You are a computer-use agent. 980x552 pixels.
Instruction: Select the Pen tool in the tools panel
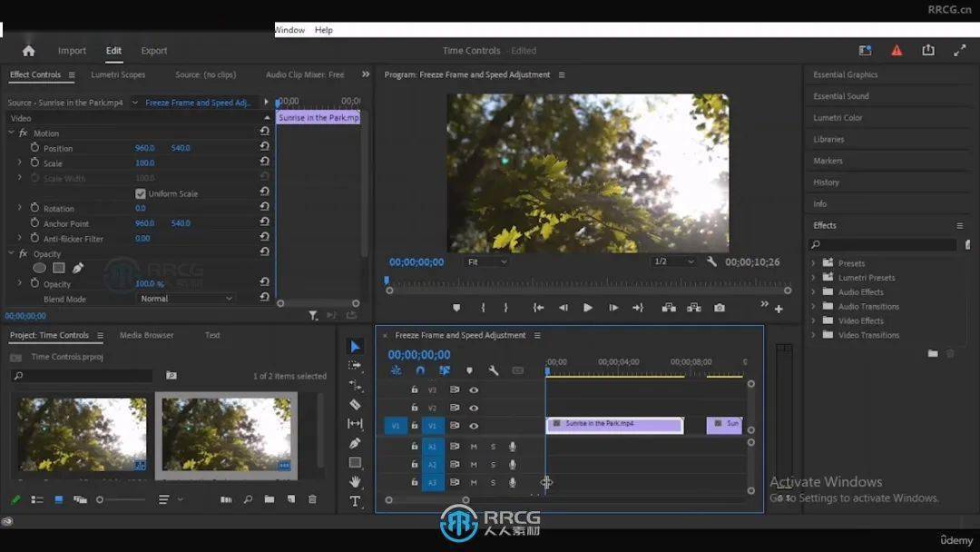click(x=355, y=443)
